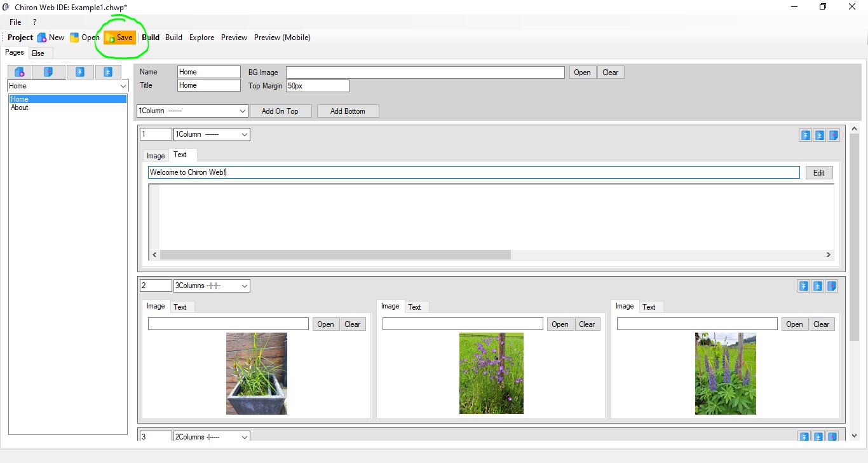The width and height of the screenshot is (868, 463).
Task: Open an existing project from toolbar
Action: coord(85,38)
